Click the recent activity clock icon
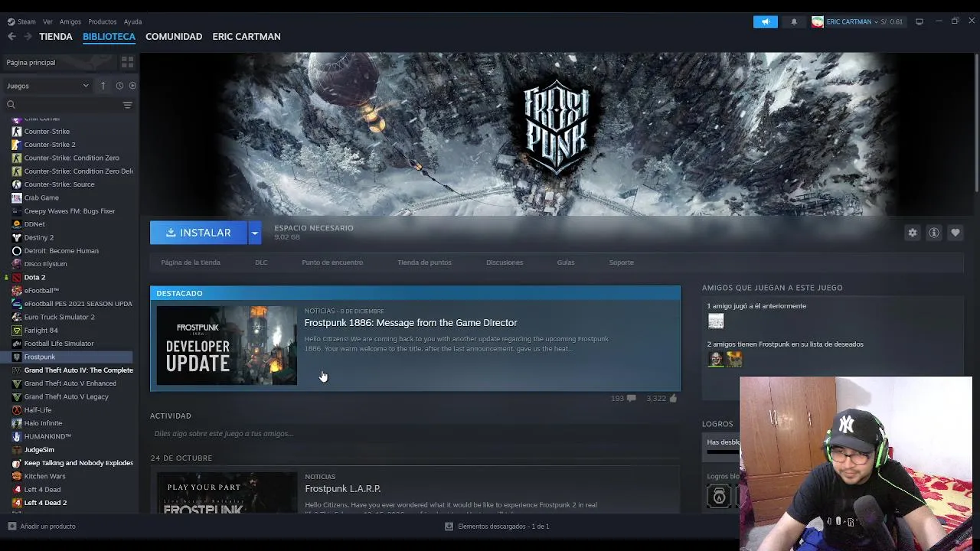The image size is (980, 551). point(119,86)
